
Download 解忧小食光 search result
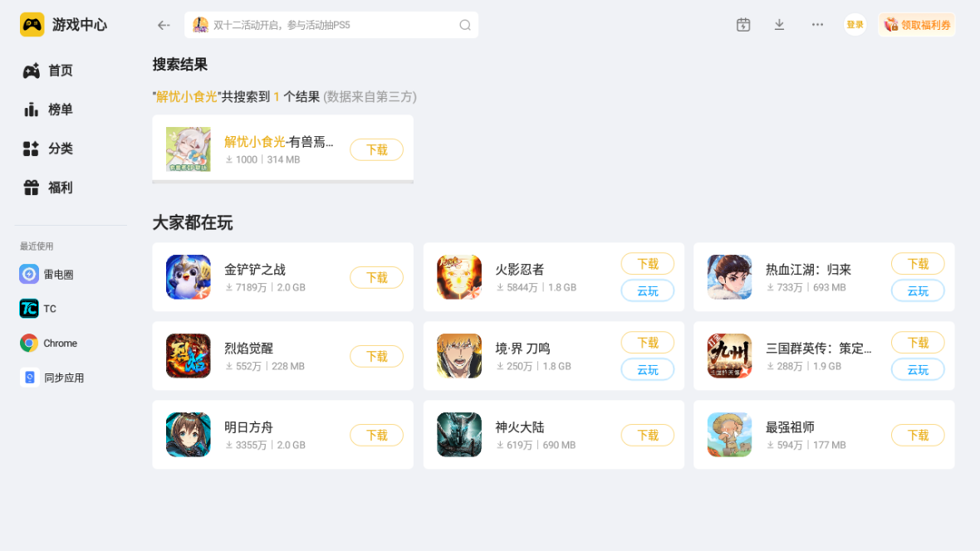(x=377, y=150)
